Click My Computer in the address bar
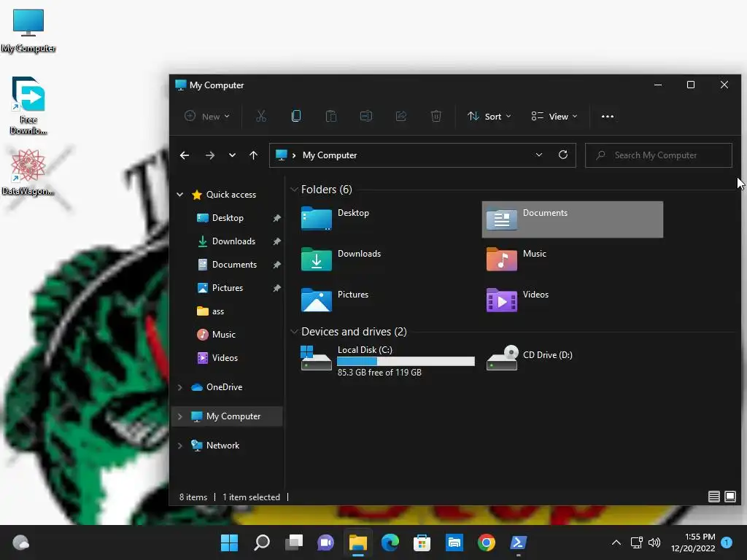747x560 pixels. pyautogui.click(x=330, y=155)
